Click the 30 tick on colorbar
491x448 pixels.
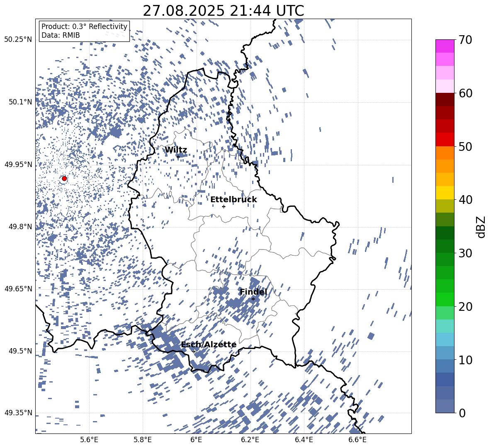(465, 253)
